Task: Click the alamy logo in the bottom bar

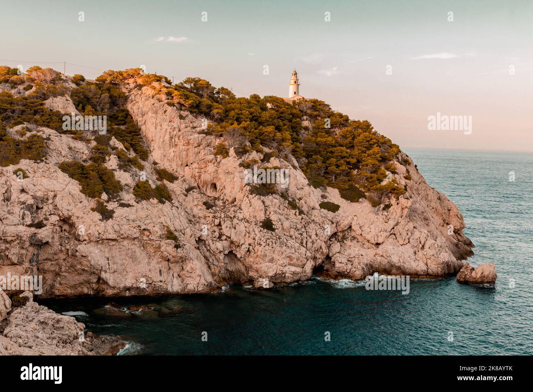Action: [x=41, y=374]
